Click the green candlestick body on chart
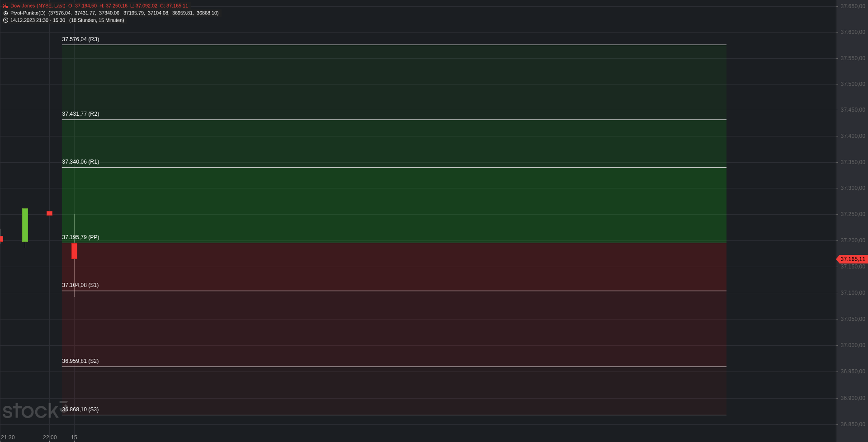The image size is (868, 442). 25,225
